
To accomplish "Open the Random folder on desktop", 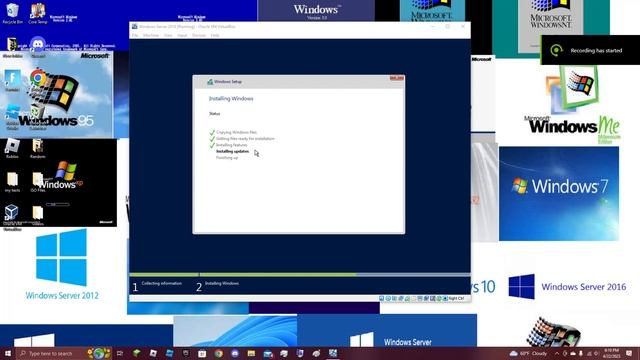I will (x=38, y=148).
